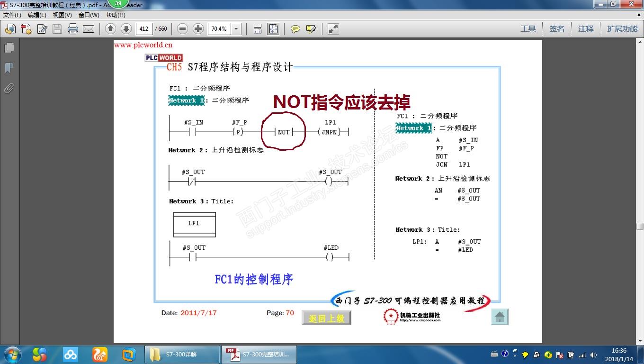Click the page number field showing 412

pos(144,29)
